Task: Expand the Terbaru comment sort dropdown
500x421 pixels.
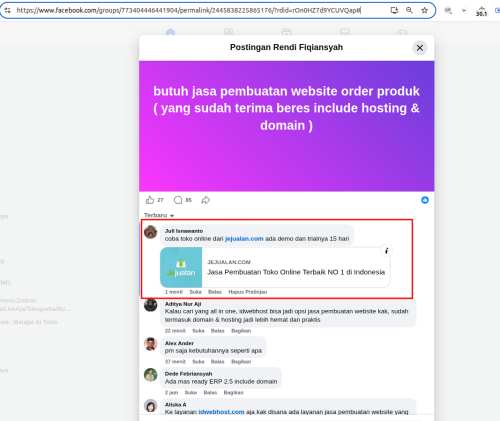Action: [159, 215]
